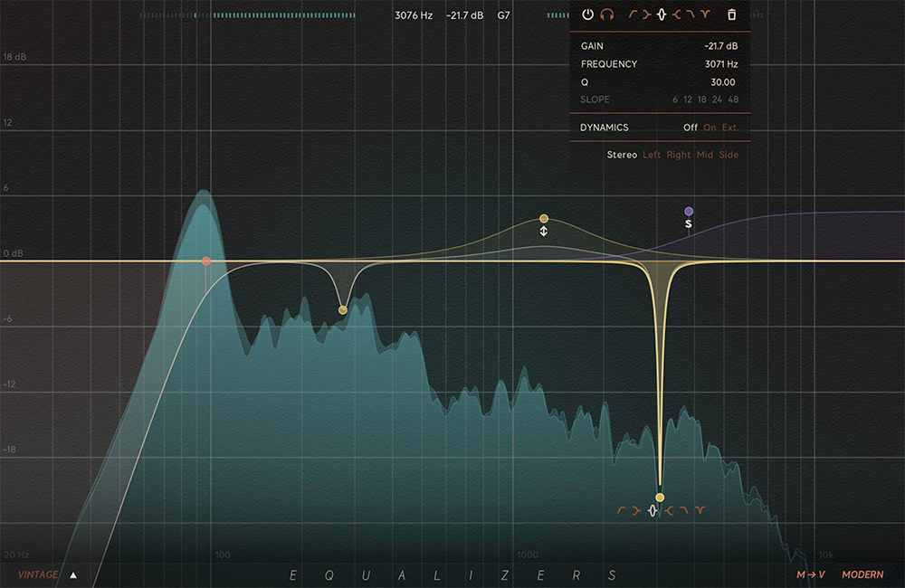Switch Dynamics to Ext. mode
The image size is (905, 588).
732,128
